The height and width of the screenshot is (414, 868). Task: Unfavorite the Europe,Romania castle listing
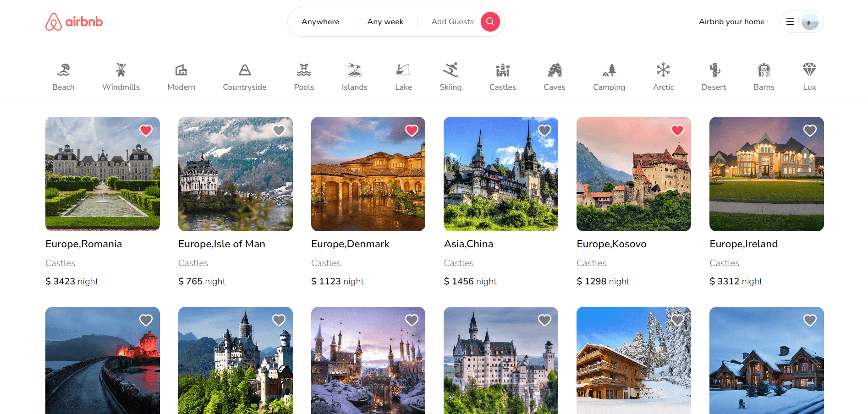pyautogui.click(x=146, y=131)
